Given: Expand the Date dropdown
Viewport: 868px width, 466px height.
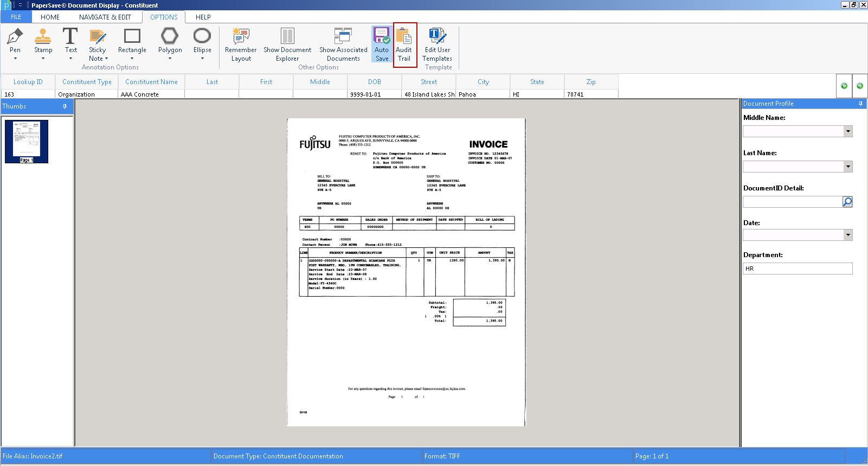Looking at the screenshot, I should (x=848, y=235).
